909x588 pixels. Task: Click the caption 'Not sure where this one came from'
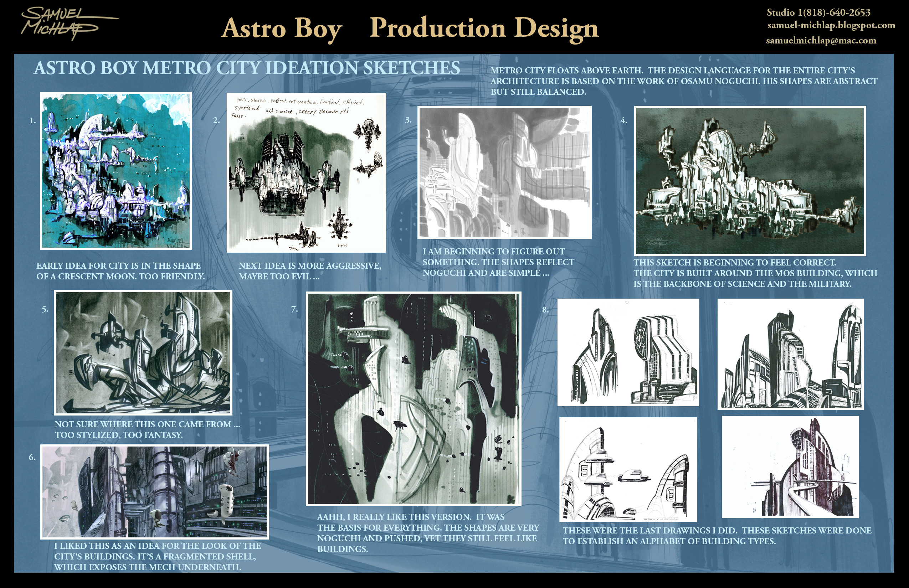pos(148,429)
